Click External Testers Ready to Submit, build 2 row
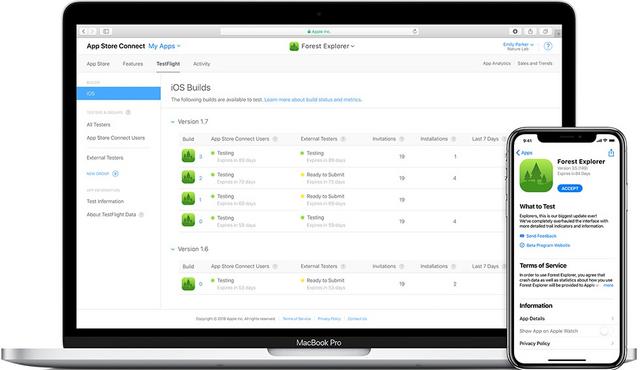 point(325,175)
